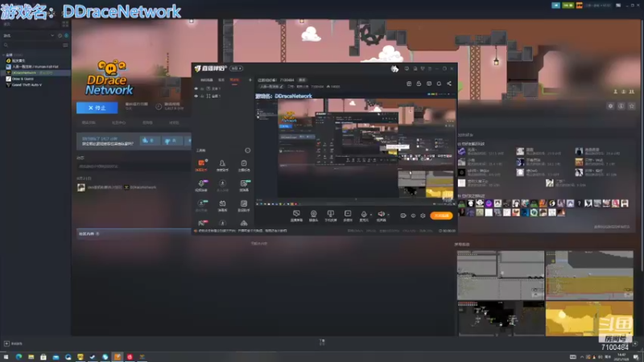Image resolution: width=644 pixels, height=362 pixels.
Task: Click the blue Stop (停止) game button
Action: coord(97,108)
